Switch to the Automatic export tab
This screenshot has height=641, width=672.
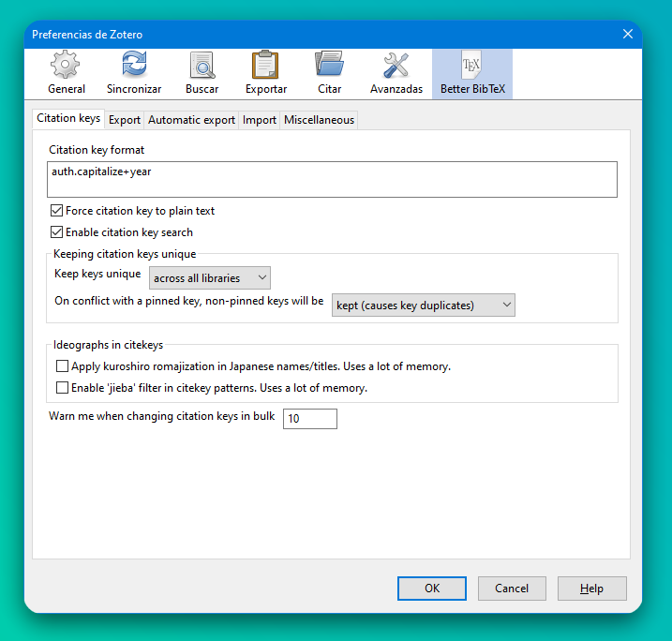191,120
